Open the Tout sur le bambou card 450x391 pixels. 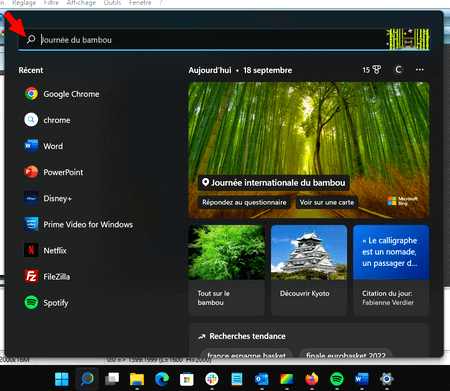click(x=227, y=270)
